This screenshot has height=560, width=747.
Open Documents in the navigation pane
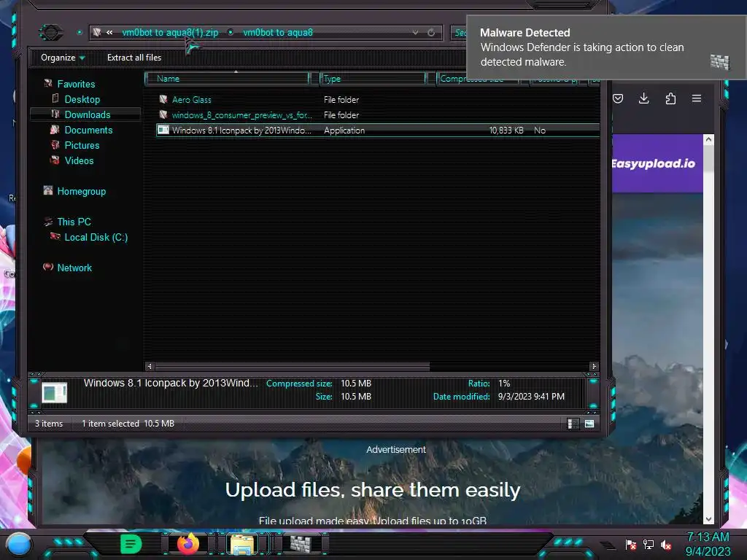(88, 130)
